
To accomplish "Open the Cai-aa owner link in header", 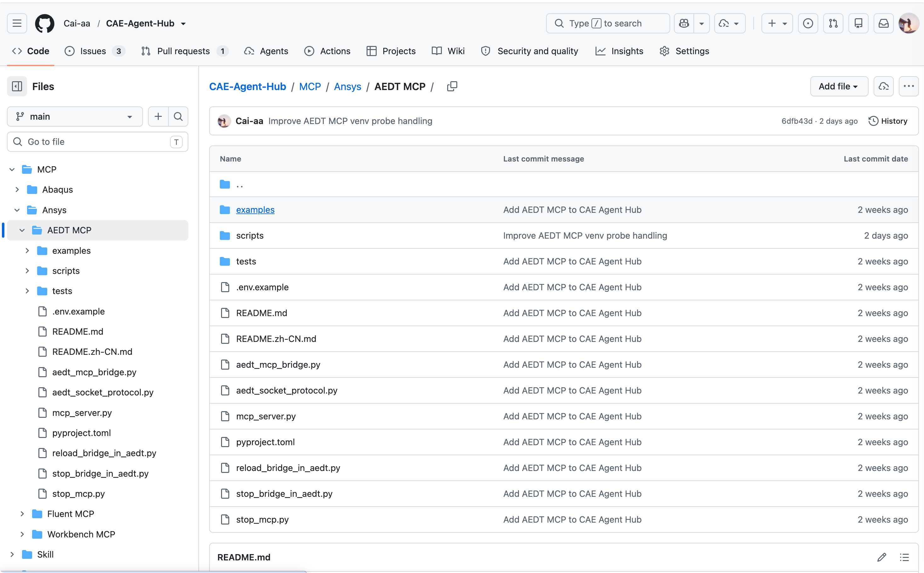I will click(x=77, y=24).
